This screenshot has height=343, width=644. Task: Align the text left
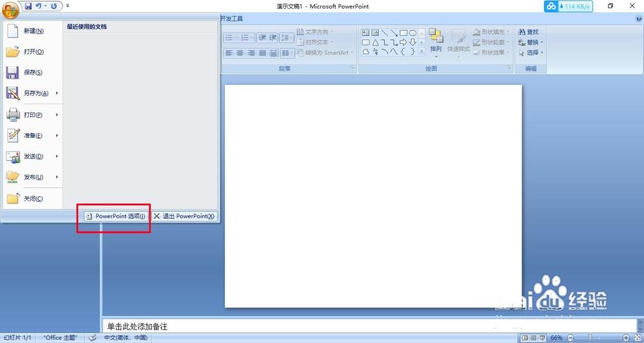click(229, 53)
